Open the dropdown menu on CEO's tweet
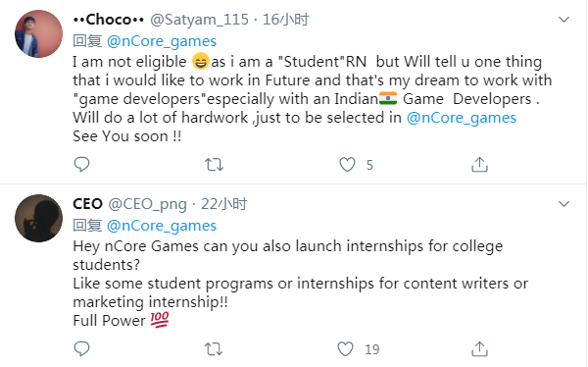This screenshot has width=588, height=367. tap(564, 204)
